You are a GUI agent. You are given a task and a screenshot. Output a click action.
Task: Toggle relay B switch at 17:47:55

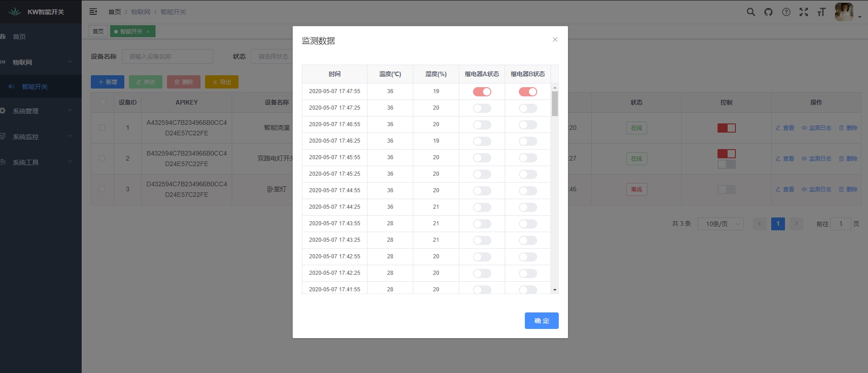[x=528, y=92]
